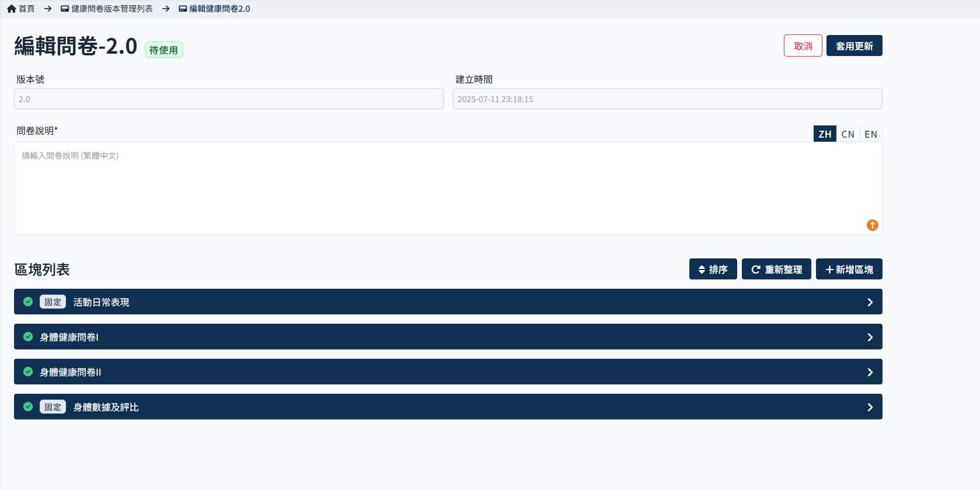
Task: Click the orange up-arrow icon in text area
Action: coord(873,225)
